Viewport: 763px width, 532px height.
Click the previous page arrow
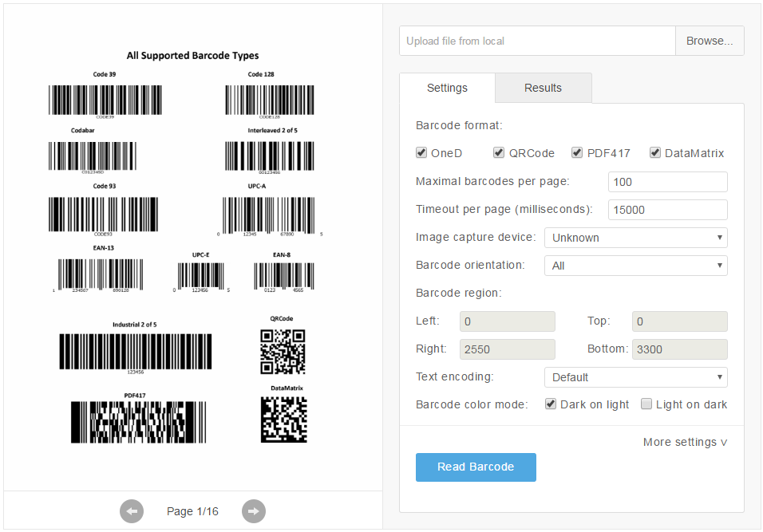[132, 511]
